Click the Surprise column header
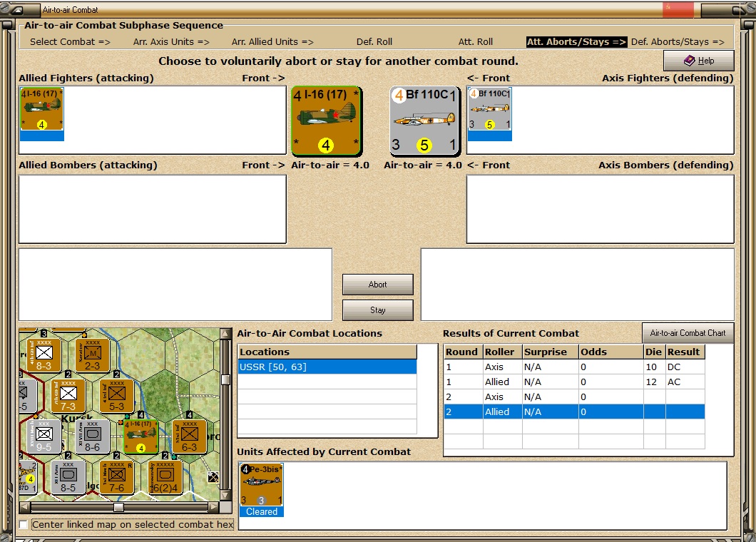The image size is (756, 542). 550,352
